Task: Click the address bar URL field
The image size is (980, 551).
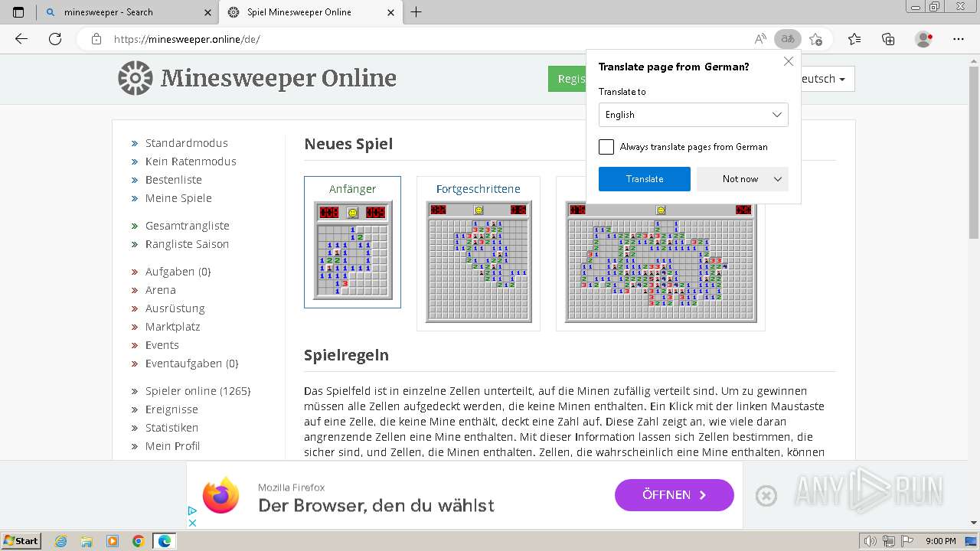Action: pyautogui.click(x=429, y=39)
